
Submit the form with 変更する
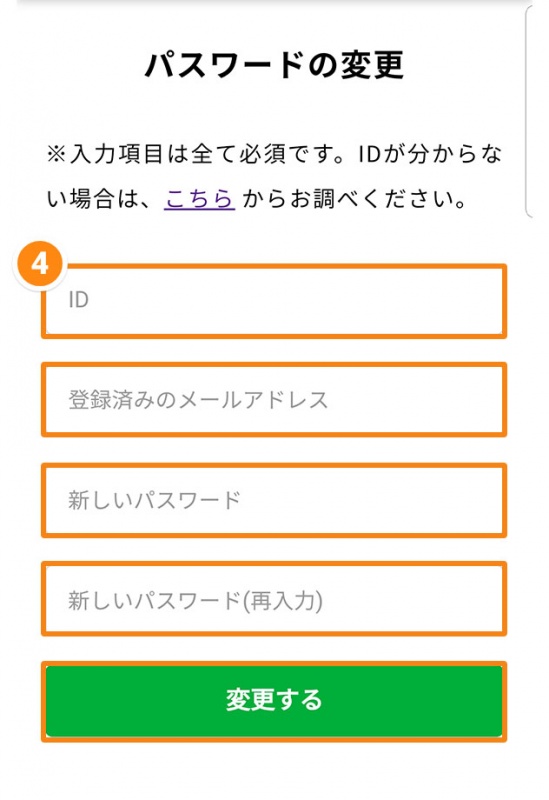274,701
